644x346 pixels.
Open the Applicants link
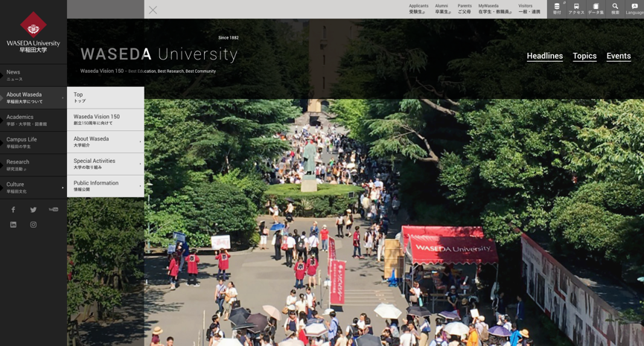pyautogui.click(x=418, y=9)
